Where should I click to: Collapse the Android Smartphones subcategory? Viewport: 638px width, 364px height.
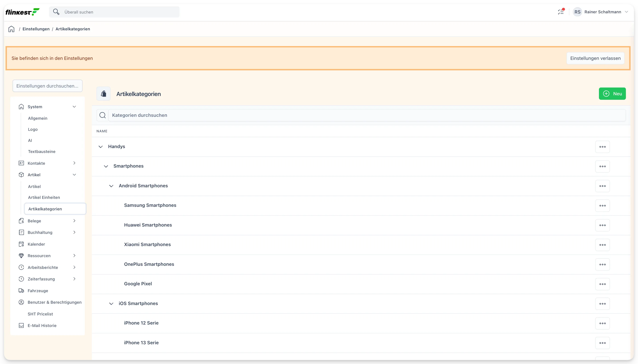click(x=111, y=186)
